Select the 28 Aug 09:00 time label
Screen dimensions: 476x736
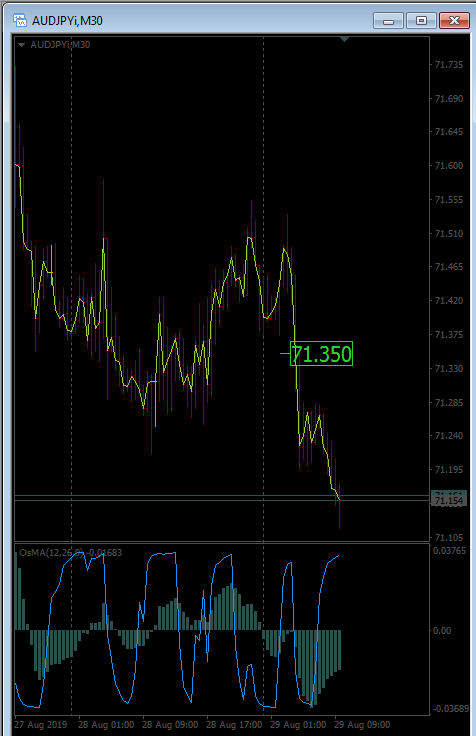[x=170, y=725]
